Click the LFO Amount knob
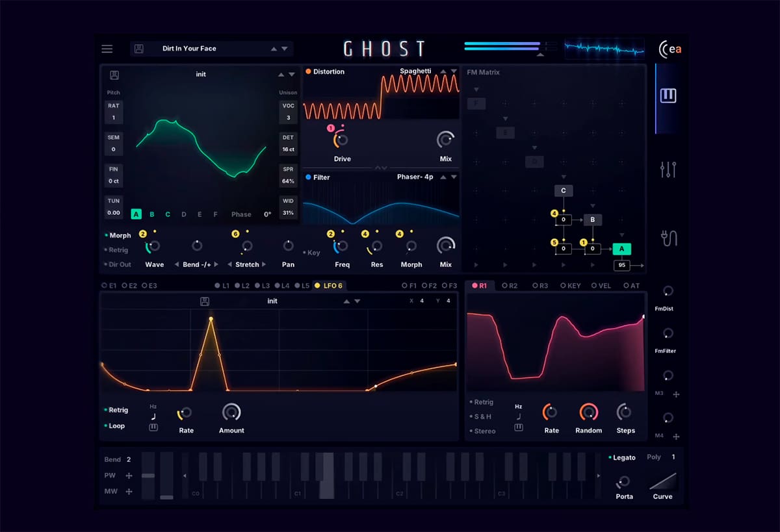Image resolution: width=780 pixels, height=532 pixels. coord(231,412)
